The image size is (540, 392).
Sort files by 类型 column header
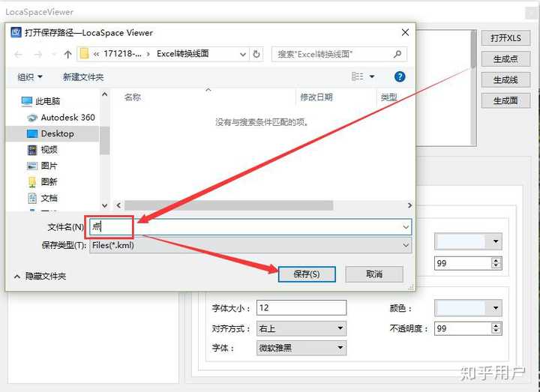click(388, 97)
